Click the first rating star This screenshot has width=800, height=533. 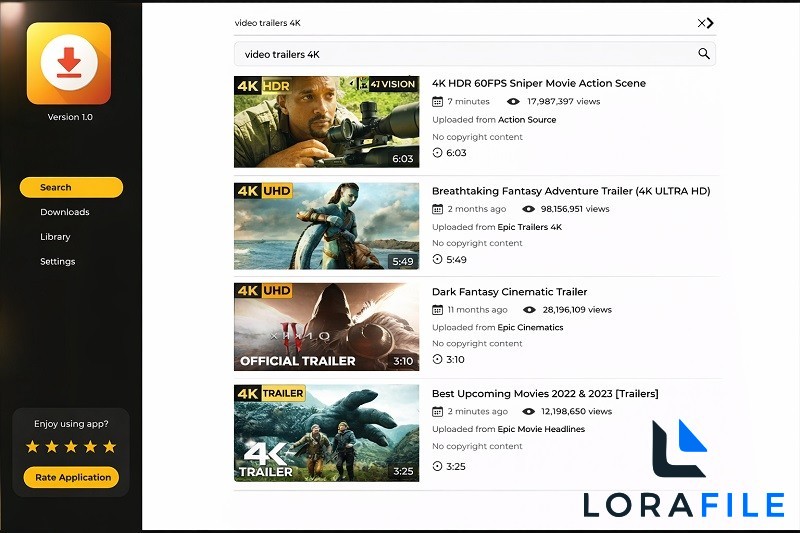33,447
